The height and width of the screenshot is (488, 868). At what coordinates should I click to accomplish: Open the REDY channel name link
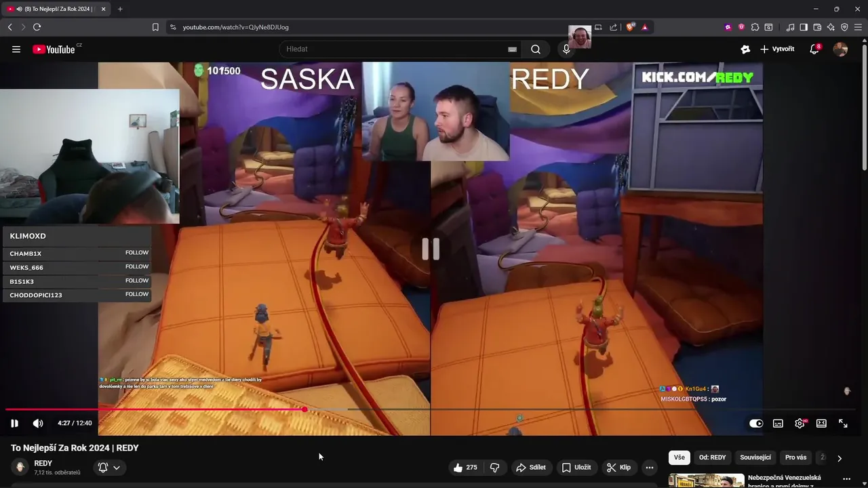[x=43, y=464]
